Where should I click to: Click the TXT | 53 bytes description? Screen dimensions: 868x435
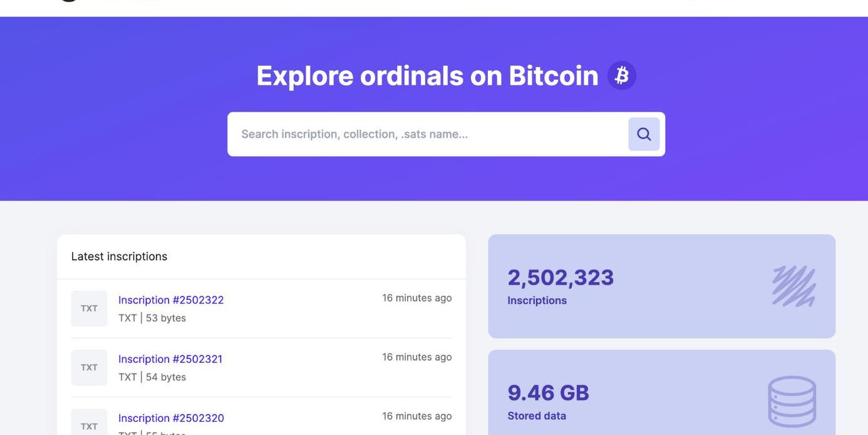[152, 318]
